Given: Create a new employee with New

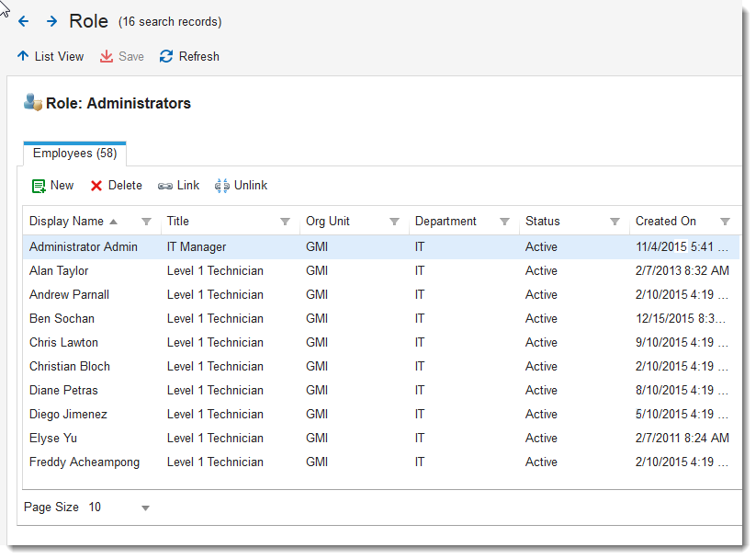Looking at the screenshot, I should 53,186.
